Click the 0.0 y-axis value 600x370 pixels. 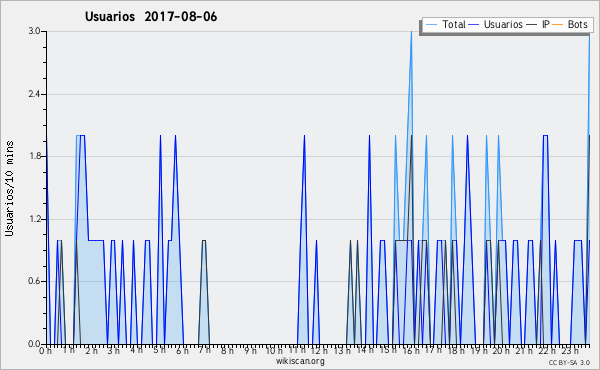pyautogui.click(x=34, y=344)
